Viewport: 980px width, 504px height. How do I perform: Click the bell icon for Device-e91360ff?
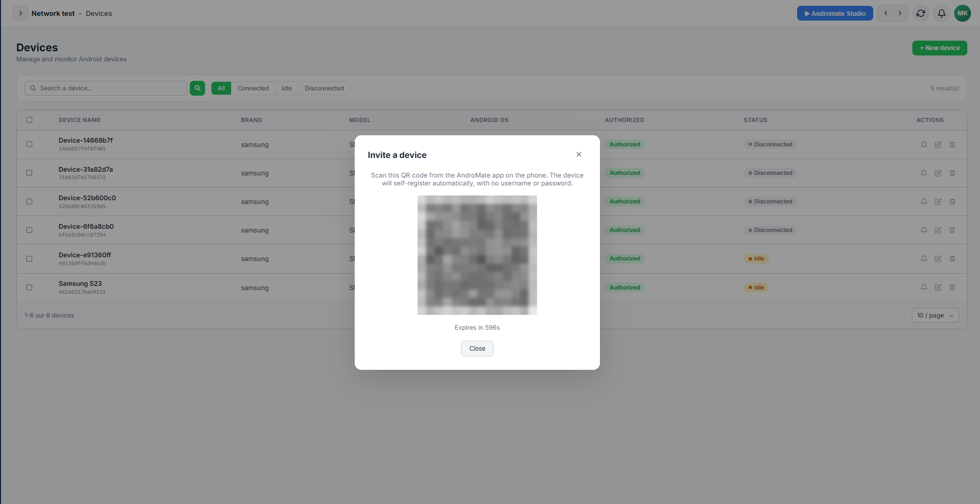[924, 258]
